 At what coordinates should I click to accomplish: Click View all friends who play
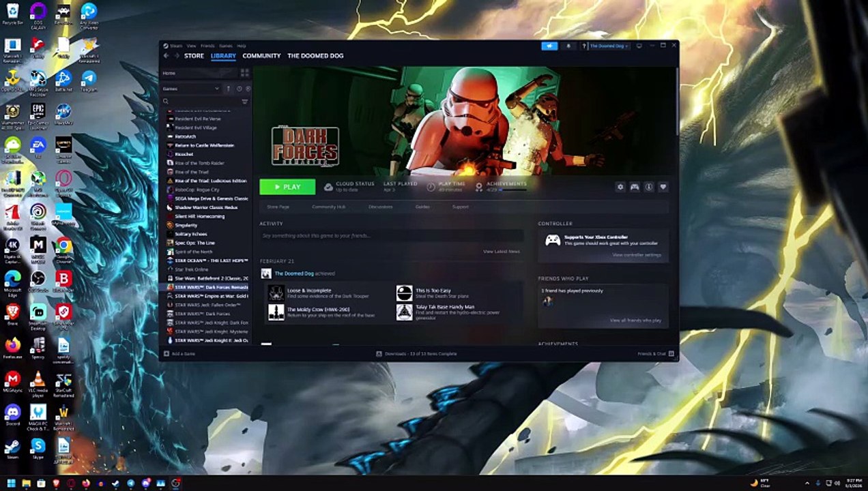[635, 321]
